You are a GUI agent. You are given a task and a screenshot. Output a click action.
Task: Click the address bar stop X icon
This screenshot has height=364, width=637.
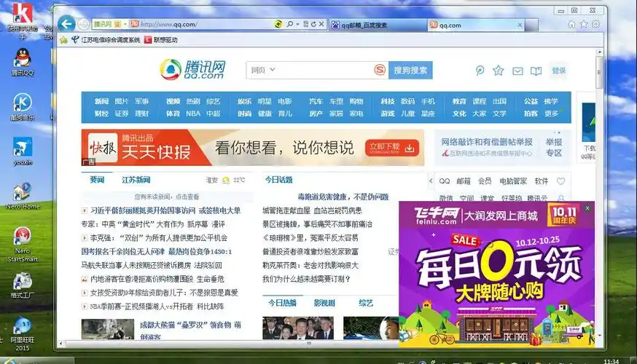tap(321, 24)
